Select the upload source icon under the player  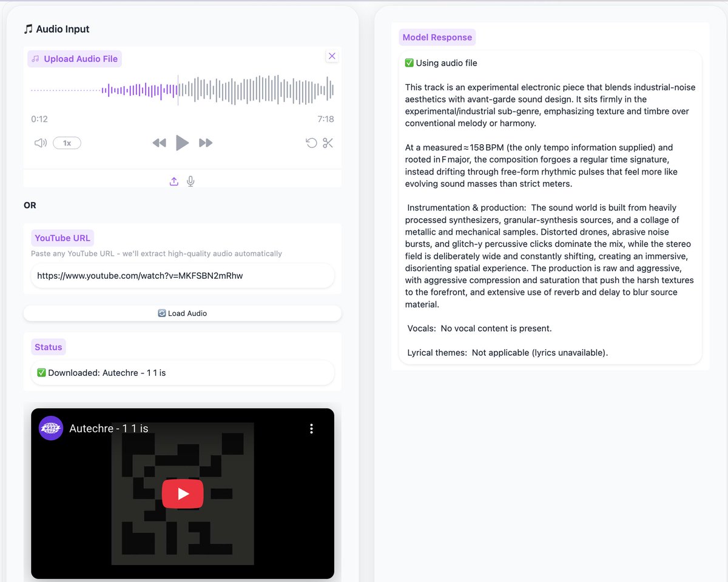(x=174, y=181)
